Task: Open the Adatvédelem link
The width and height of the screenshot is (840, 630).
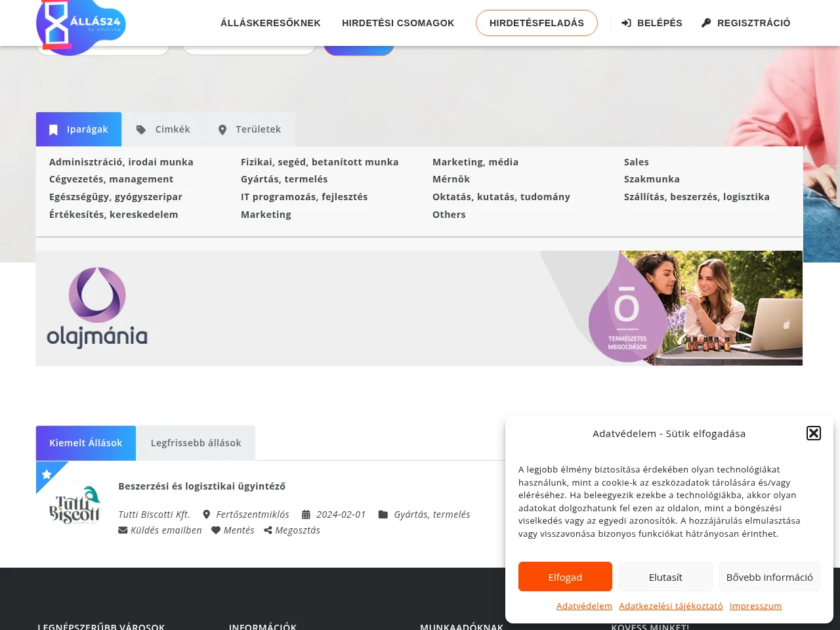Action: tap(584, 606)
